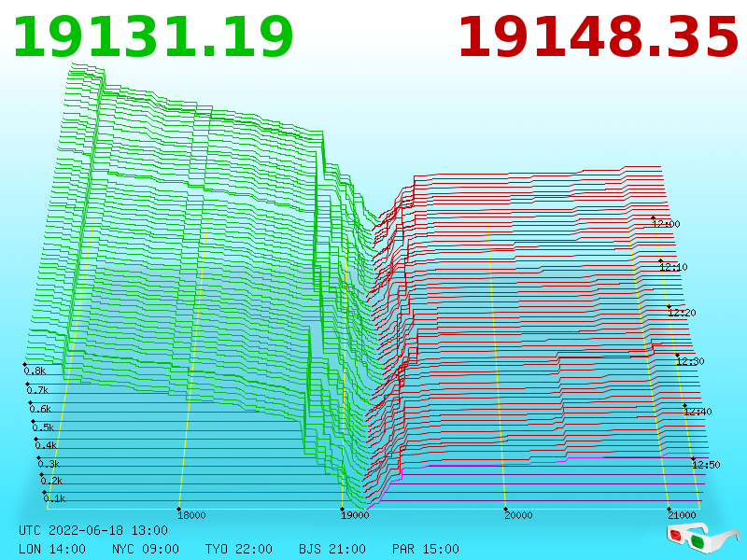Image resolution: width=747 pixels, height=560 pixels.
Task: Click the 0.4k depth axis label
Action: (x=46, y=446)
